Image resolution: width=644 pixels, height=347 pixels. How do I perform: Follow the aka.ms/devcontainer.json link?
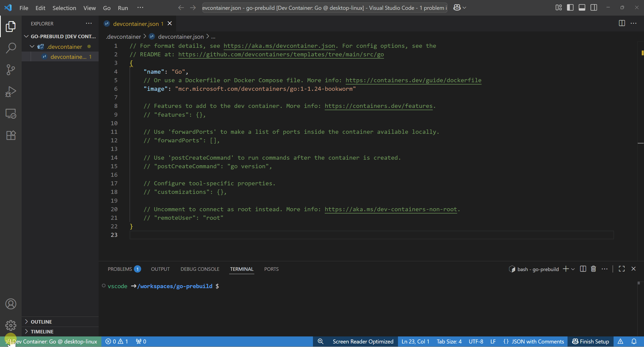279,46
